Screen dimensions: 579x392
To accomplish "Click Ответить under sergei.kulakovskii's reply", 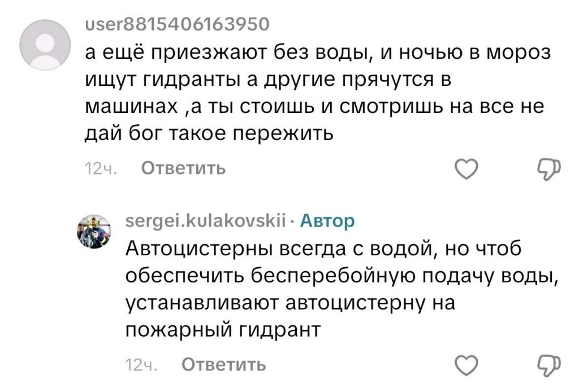I will point(223,365).
